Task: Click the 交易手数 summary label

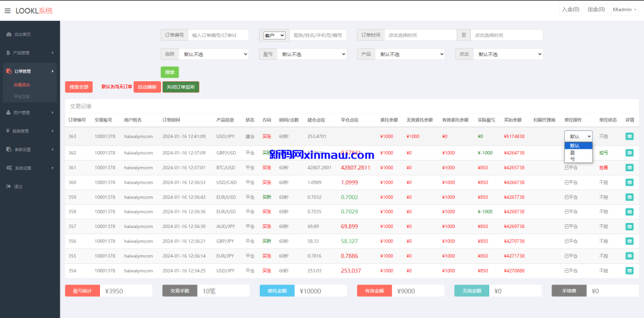Action: [180, 291]
